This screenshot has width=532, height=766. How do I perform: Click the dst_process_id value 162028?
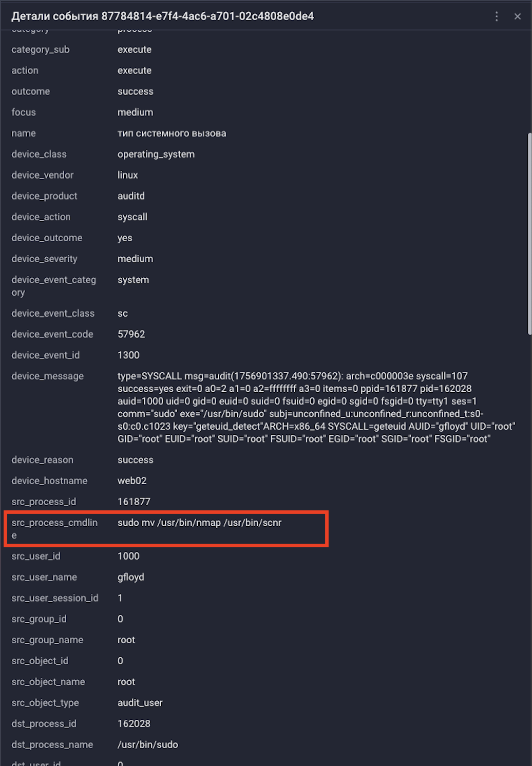coord(134,723)
